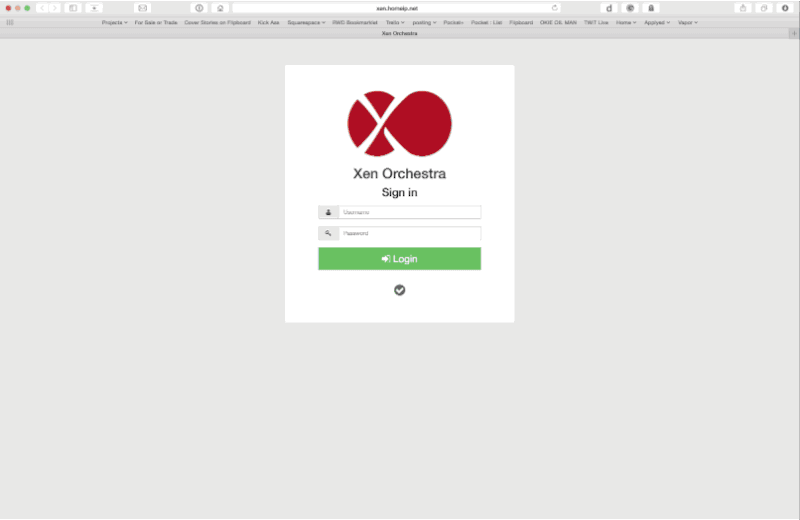The image size is (800, 520).
Task: Open the Flipboard bookmark
Action: pos(521,22)
